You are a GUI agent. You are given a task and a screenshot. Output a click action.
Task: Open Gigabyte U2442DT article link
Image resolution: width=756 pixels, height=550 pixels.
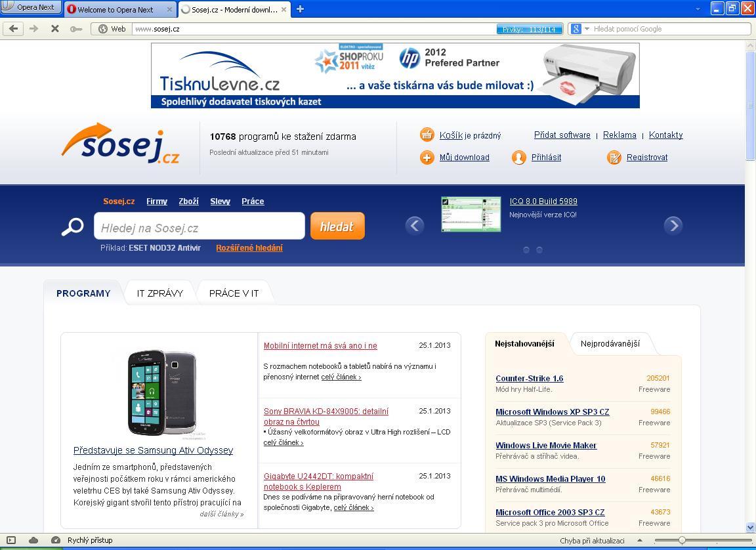(x=318, y=482)
